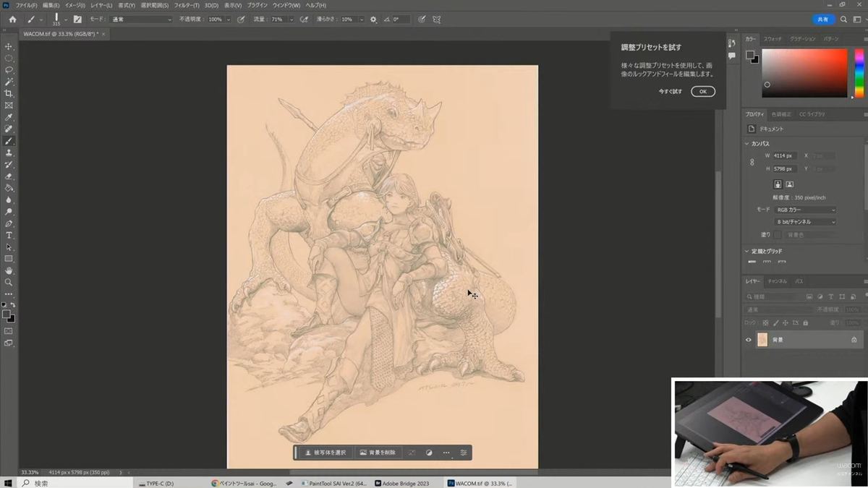This screenshot has height=488, width=868.
Task: Hide the 背景 layer with eye icon
Action: tap(749, 339)
